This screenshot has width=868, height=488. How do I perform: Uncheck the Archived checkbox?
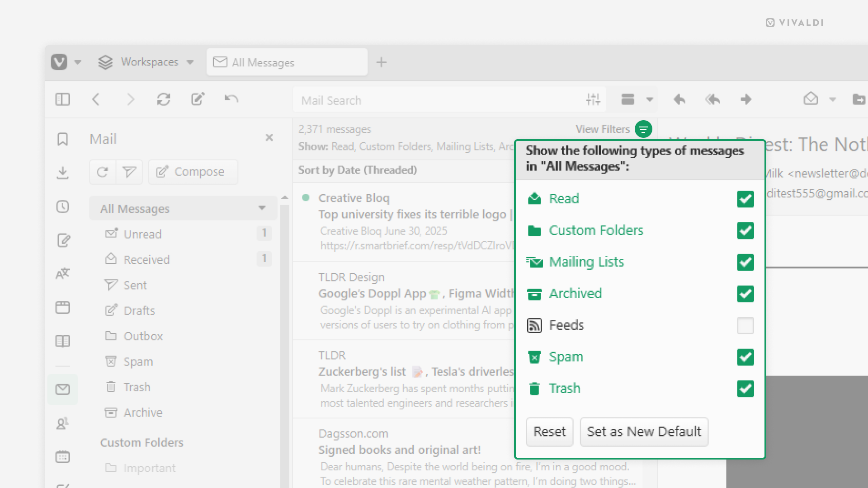(745, 294)
